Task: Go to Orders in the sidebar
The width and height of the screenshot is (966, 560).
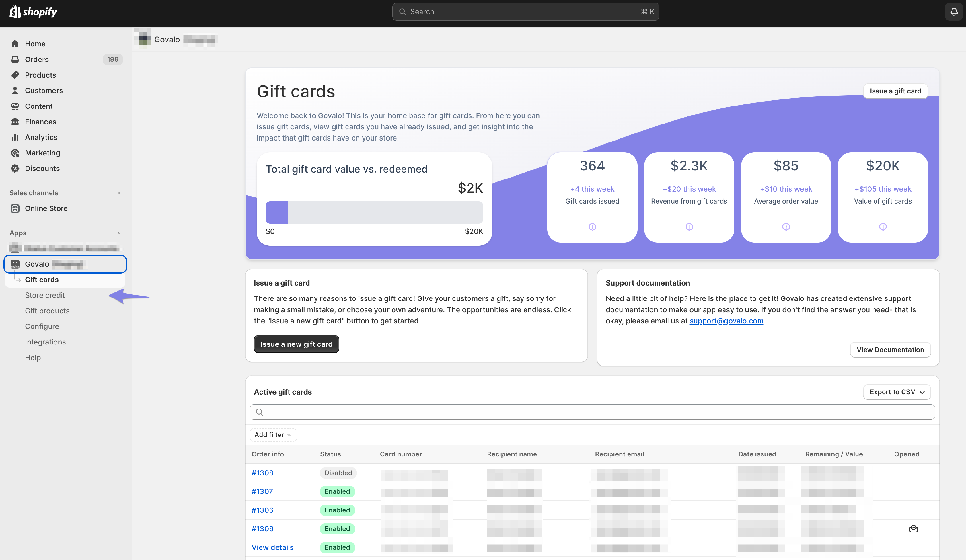Action: [x=37, y=60]
